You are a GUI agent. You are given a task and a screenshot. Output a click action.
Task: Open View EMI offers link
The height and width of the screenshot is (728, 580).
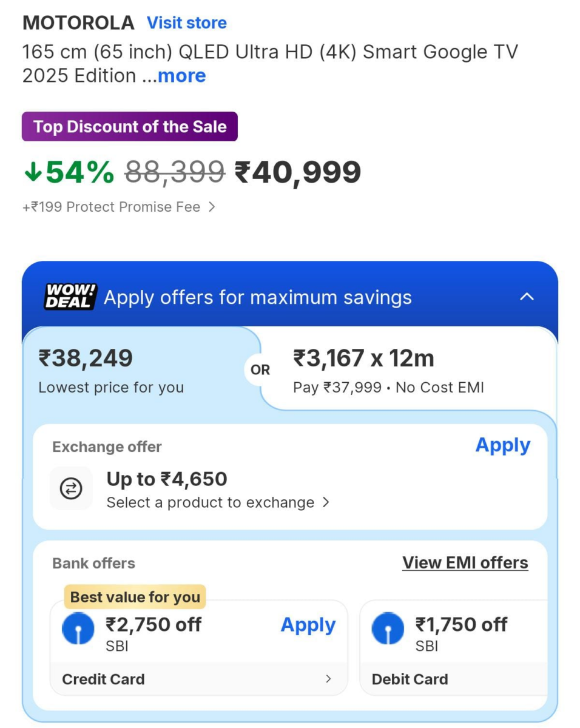coord(465,563)
